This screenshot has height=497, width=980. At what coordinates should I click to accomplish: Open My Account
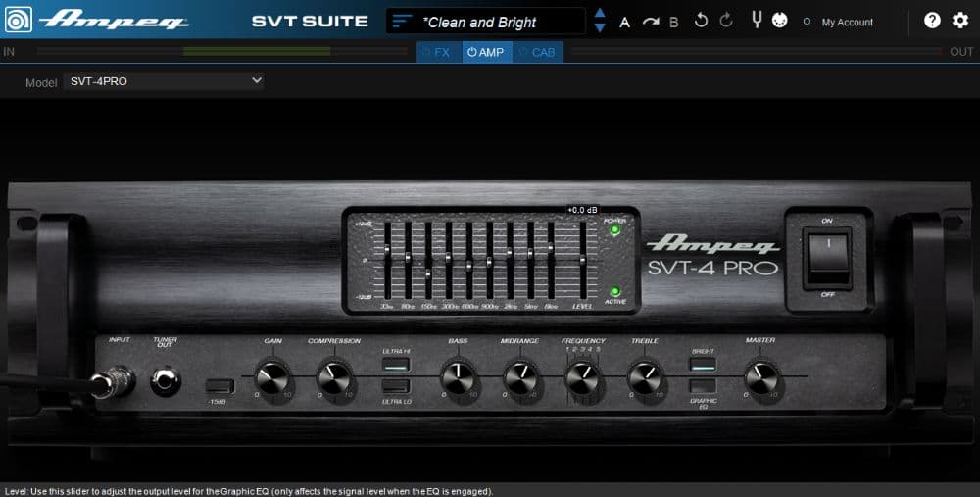pos(847,22)
